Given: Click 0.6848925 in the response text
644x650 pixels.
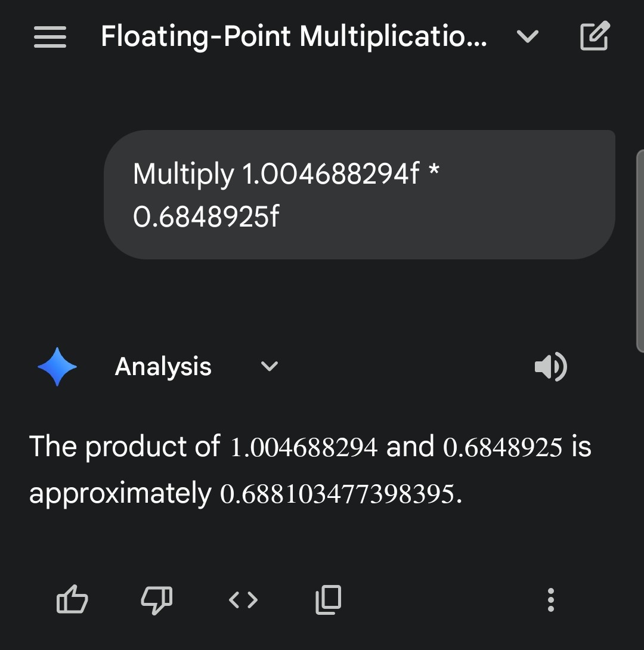Looking at the screenshot, I should [x=503, y=447].
